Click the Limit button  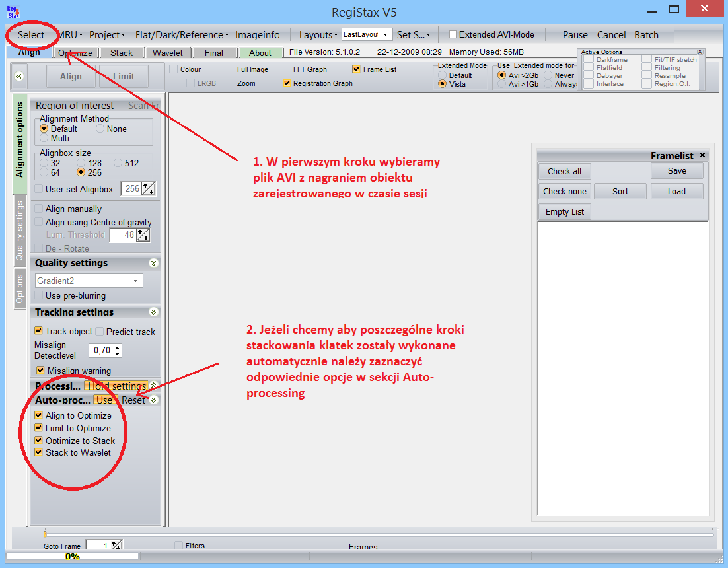click(x=124, y=76)
